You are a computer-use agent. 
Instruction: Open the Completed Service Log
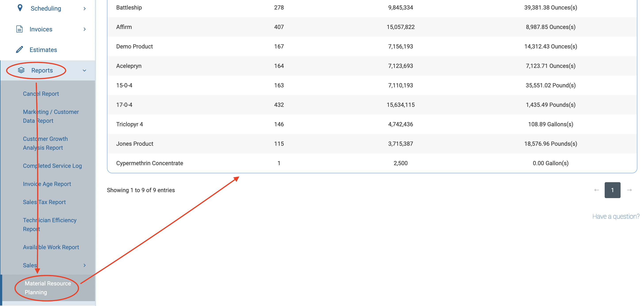[52, 166]
